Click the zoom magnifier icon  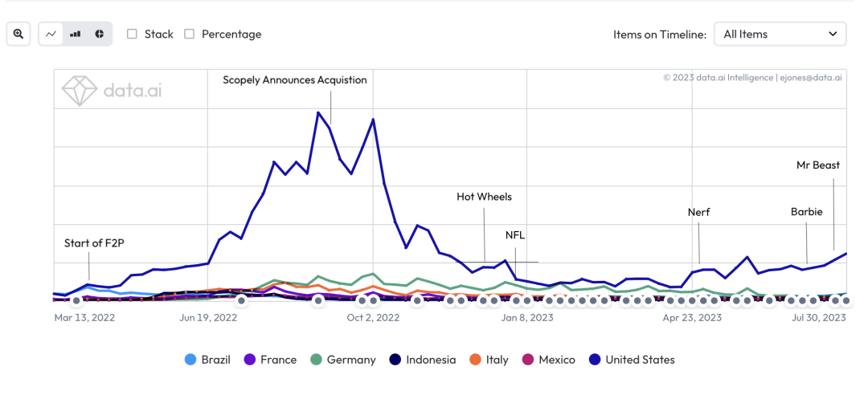(18, 34)
